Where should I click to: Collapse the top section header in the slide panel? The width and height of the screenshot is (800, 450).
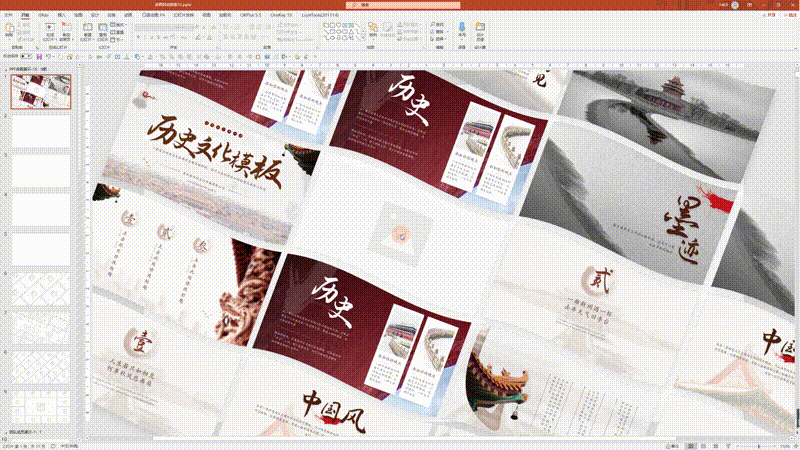click(x=6, y=69)
